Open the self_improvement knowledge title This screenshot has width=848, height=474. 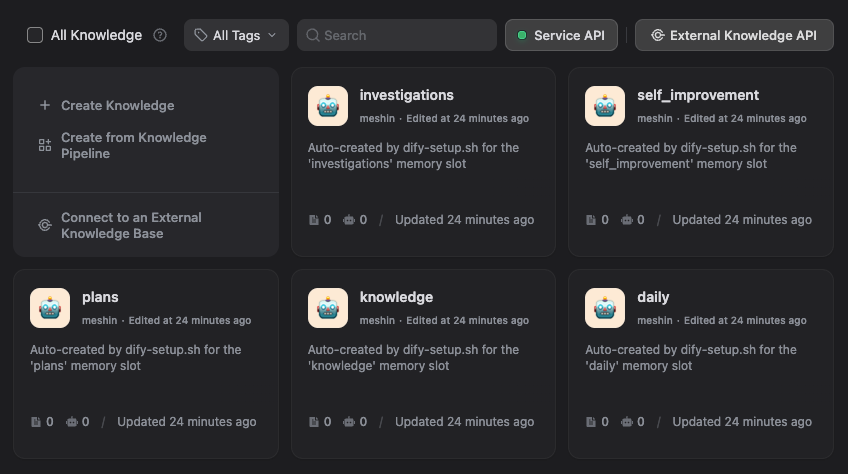698,95
